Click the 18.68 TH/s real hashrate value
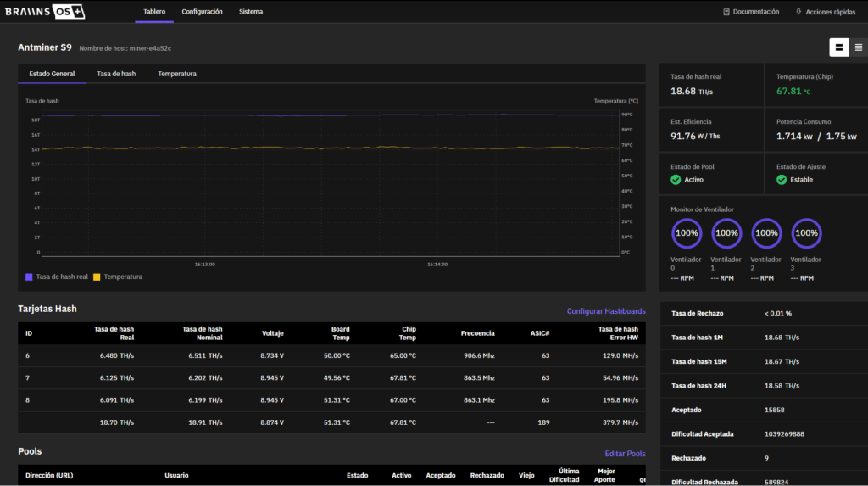 [692, 92]
